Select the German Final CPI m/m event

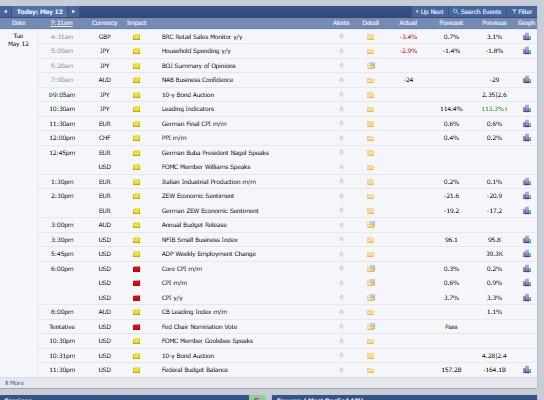coord(194,124)
